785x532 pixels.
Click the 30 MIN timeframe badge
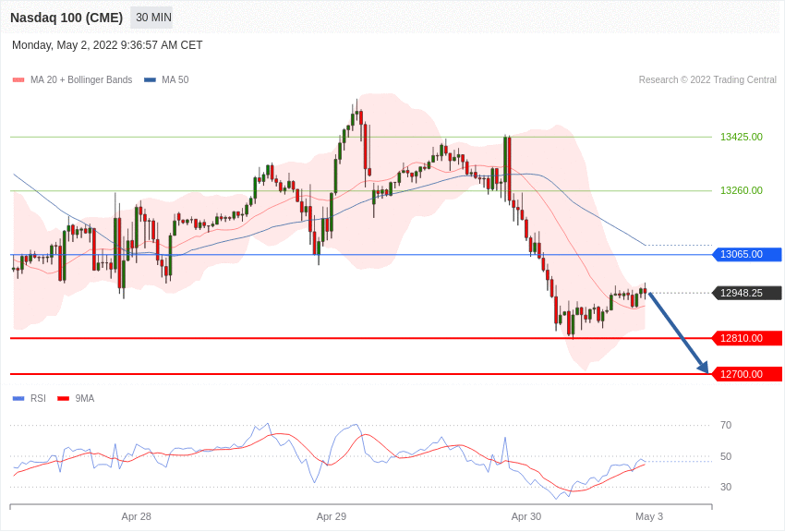click(x=153, y=18)
